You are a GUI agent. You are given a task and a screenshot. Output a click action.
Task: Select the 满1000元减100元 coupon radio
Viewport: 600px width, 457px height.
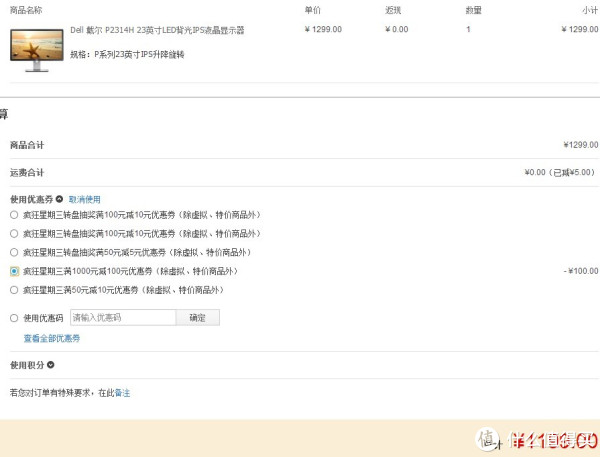coord(14,271)
